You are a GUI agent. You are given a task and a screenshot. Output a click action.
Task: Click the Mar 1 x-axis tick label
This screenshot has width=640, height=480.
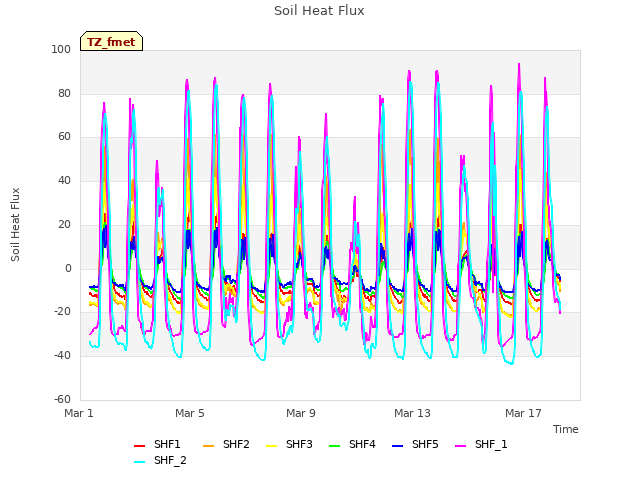[x=79, y=413]
